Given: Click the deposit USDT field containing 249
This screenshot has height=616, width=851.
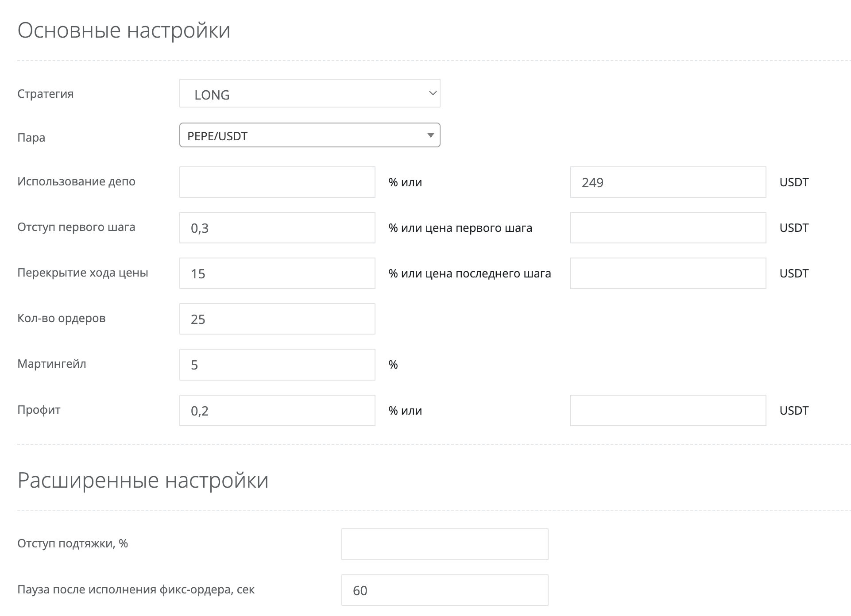Looking at the screenshot, I should click(x=668, y=182).
